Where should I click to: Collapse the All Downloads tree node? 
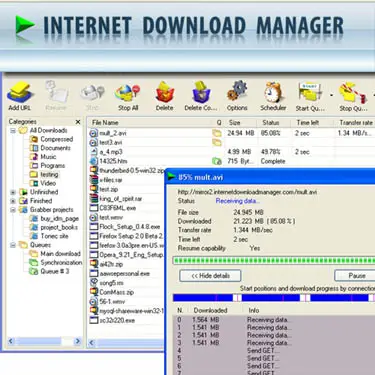tap(13, 130)
